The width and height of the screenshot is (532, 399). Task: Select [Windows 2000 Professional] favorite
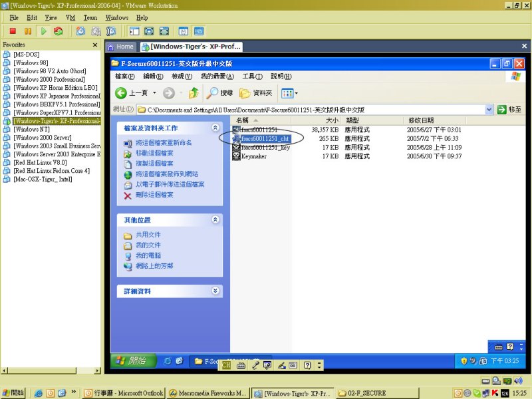[49, 79]
